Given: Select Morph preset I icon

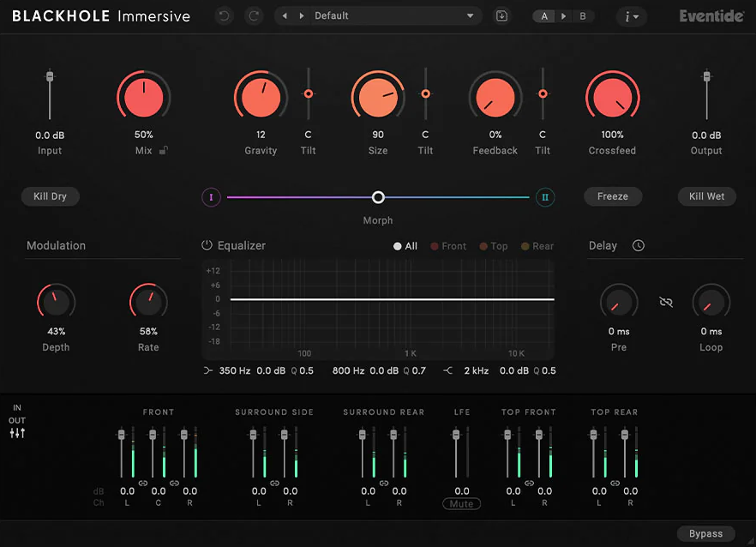Looking at the screenshot, I should [211, 197].
